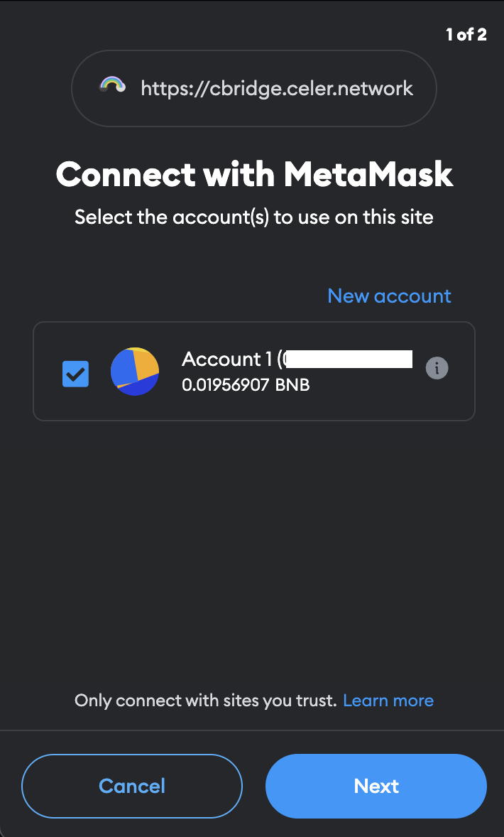Click the "Select the account(s)" subtitle text
This screenshot has height=837, width=504.
pyautogui.click(x=254, y=217)
